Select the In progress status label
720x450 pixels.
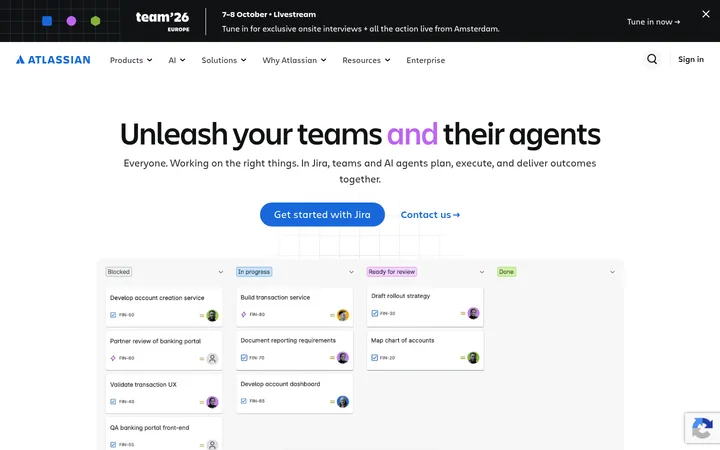pos(254,272)
